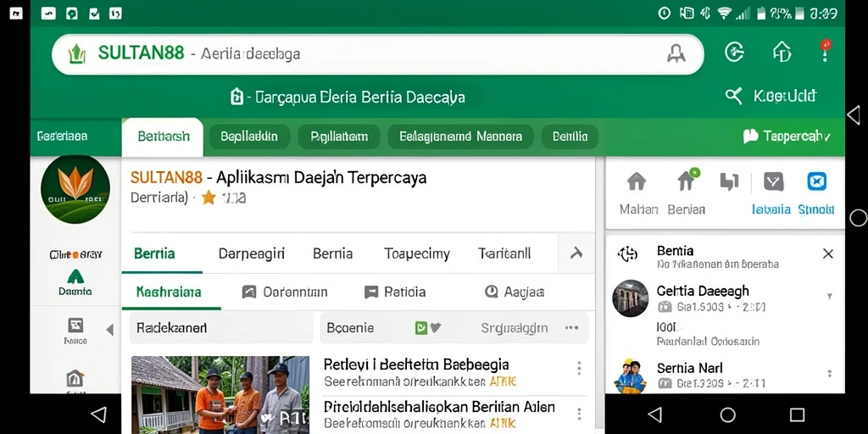Click the address bar text field
The height and width of the screenshot is (434, 868).
click(x=377, y=53)
